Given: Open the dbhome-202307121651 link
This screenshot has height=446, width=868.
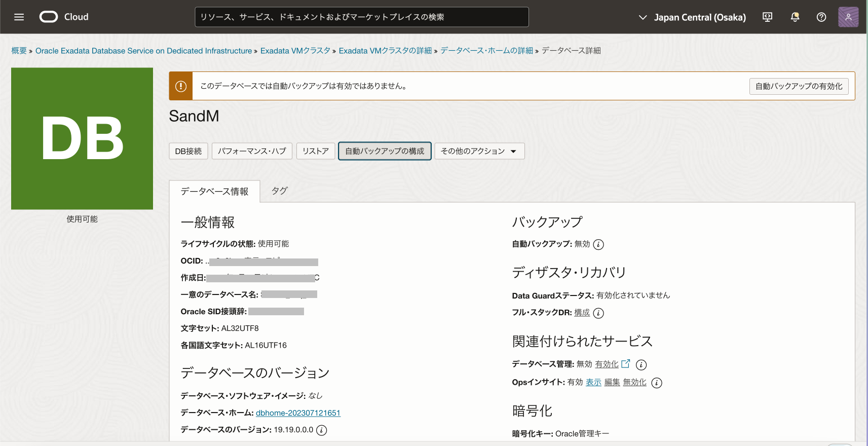Looking at the screenshot, I should click(298, 413).
